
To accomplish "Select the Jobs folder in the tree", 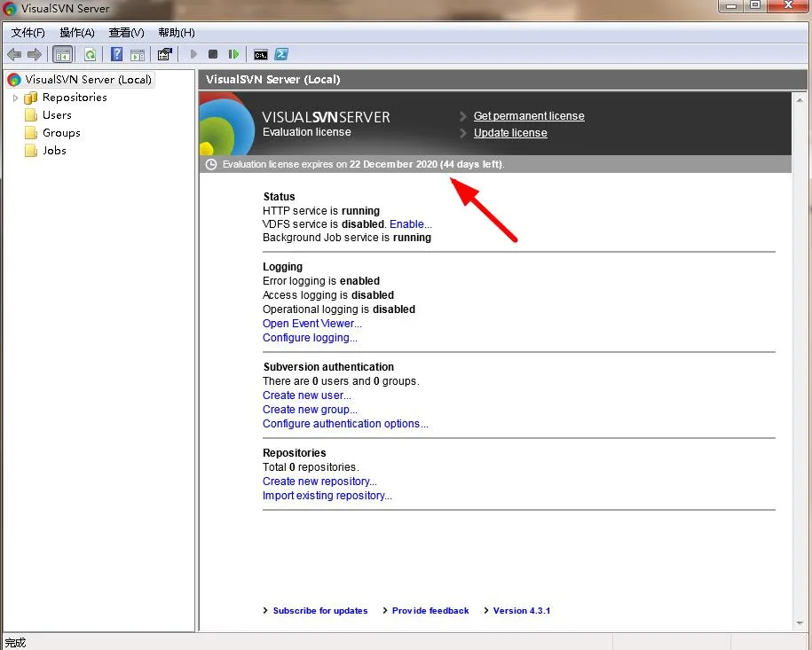I will pos(54,151).
